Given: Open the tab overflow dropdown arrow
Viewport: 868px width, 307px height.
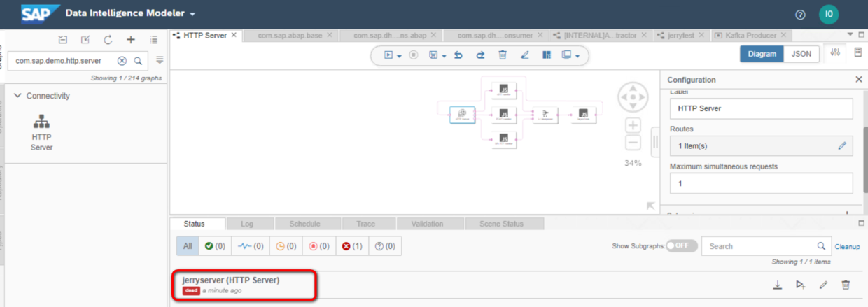Looking at the screenshot, I should 850,35.
